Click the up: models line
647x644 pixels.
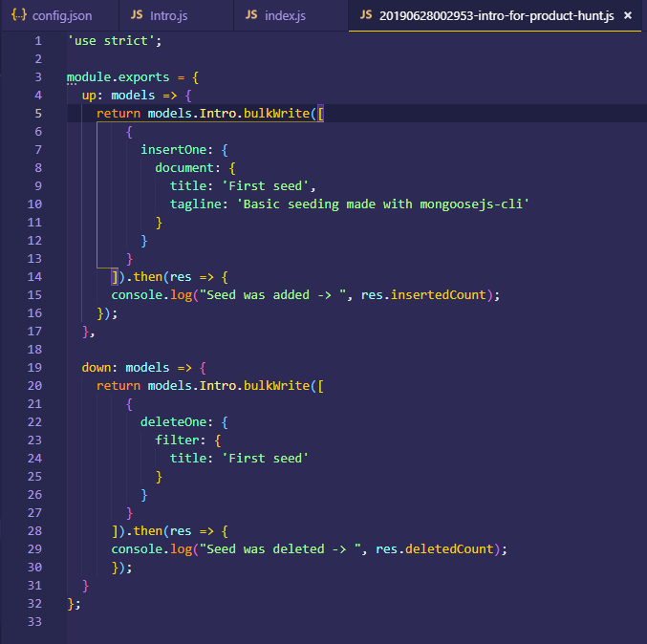[137, 96]
